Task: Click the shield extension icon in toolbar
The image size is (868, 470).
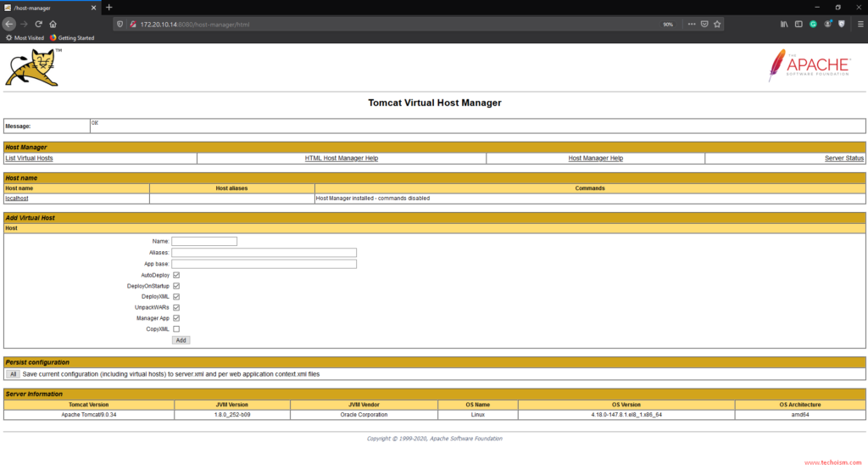Action: [x=842, y=25]
